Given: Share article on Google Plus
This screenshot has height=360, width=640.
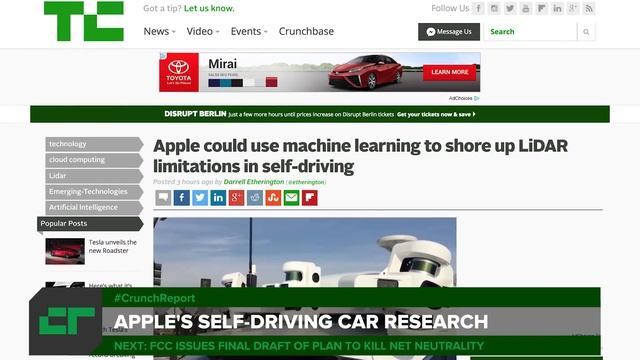Looking at the screenshot, I should click(236, 198).
